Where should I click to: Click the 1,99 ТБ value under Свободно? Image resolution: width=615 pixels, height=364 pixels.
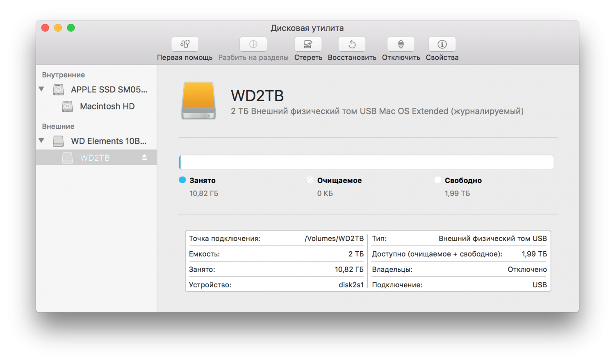[458, 193]
